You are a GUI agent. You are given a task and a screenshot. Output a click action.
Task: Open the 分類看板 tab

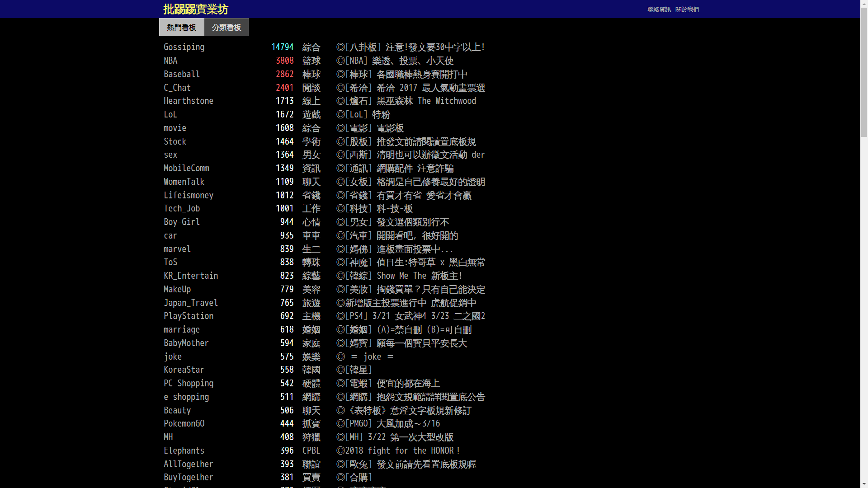226,28
